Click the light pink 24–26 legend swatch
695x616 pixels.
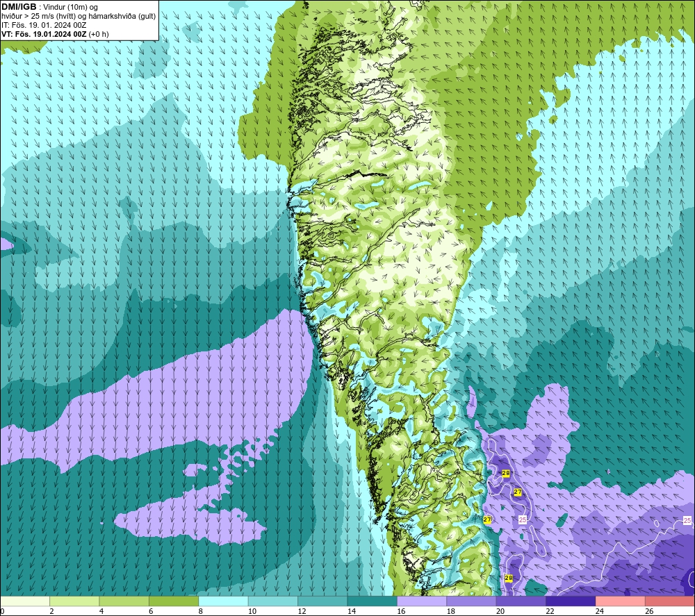pyautogui.click(x=621, y=601)
